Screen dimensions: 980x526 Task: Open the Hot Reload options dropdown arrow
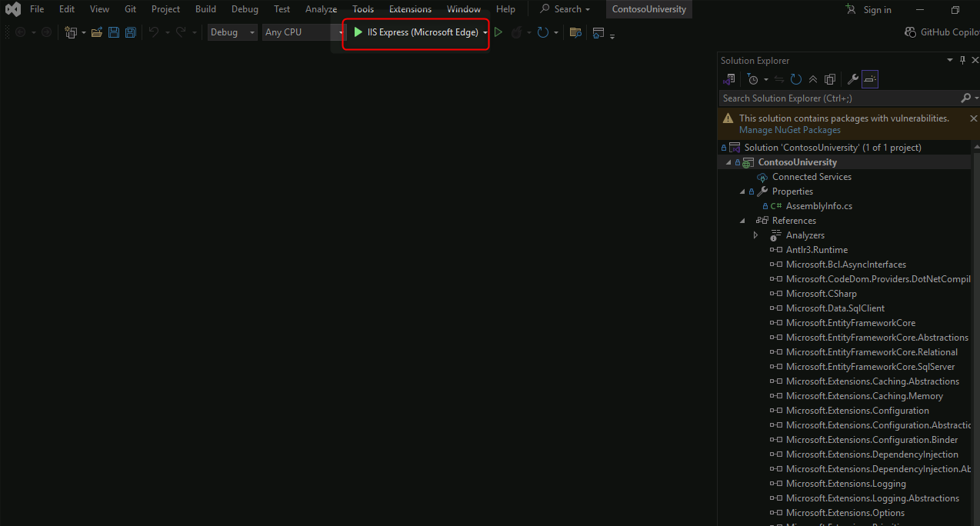[529, 33]
